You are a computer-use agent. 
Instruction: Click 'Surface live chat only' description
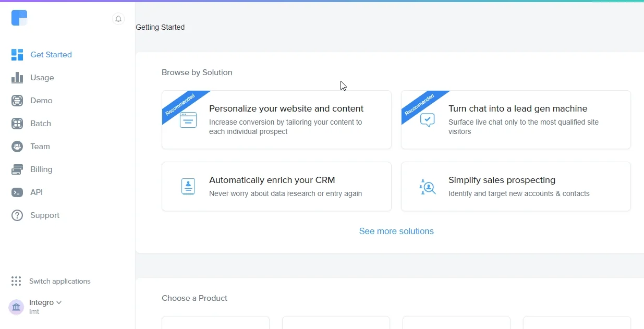pos(524,127)
